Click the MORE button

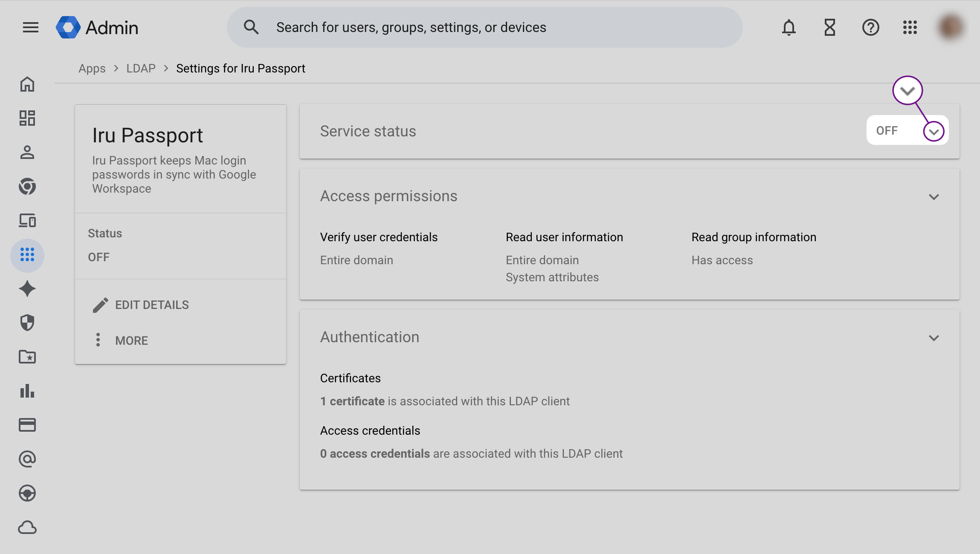121,340
